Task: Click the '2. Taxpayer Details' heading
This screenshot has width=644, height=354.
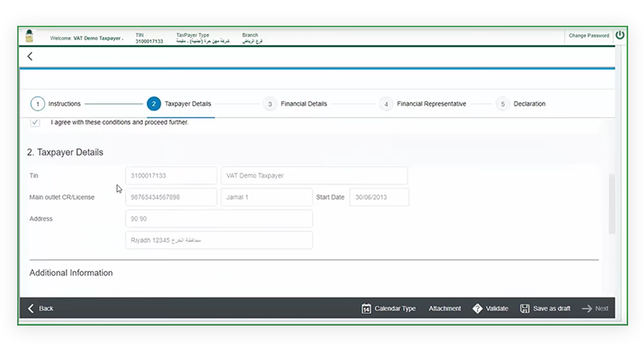Action: coord(65,152)
